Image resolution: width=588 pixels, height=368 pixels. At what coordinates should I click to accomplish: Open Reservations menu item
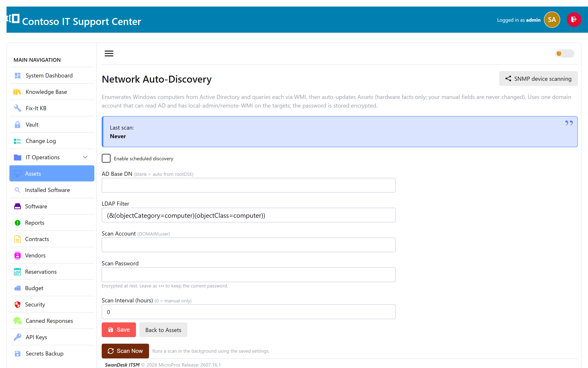point(52,272)
